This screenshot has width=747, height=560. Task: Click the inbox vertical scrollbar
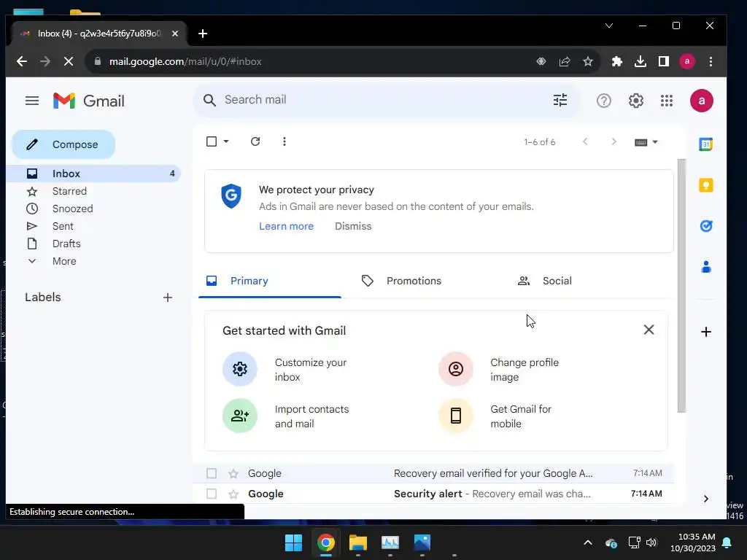(682, 286)
